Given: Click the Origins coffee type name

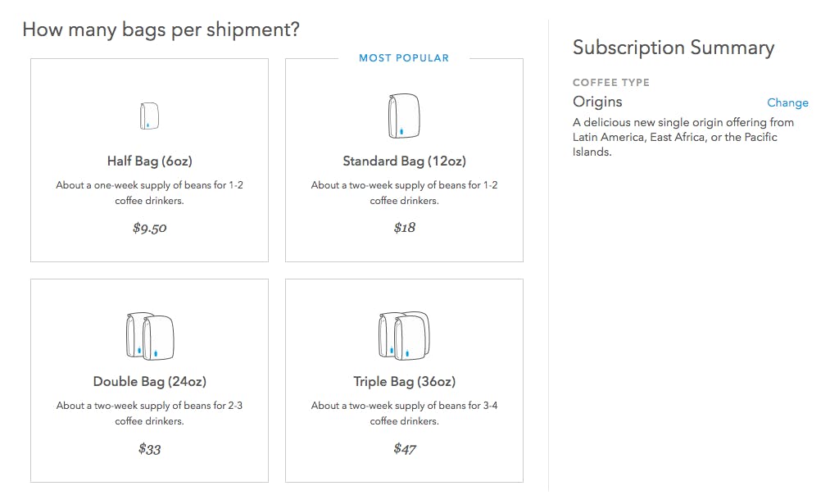Looking at the screenshot, I should (597, 102).
